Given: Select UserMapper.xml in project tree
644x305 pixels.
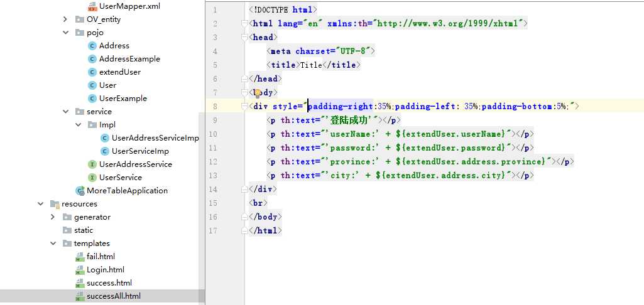Looking at the screenshot, I should coord(129,6).
